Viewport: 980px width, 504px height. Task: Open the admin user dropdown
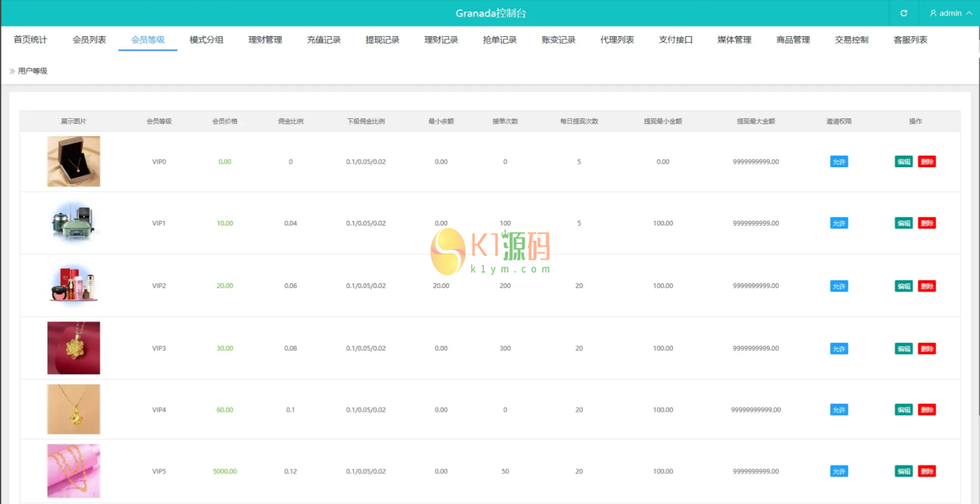tap(950, 13)
